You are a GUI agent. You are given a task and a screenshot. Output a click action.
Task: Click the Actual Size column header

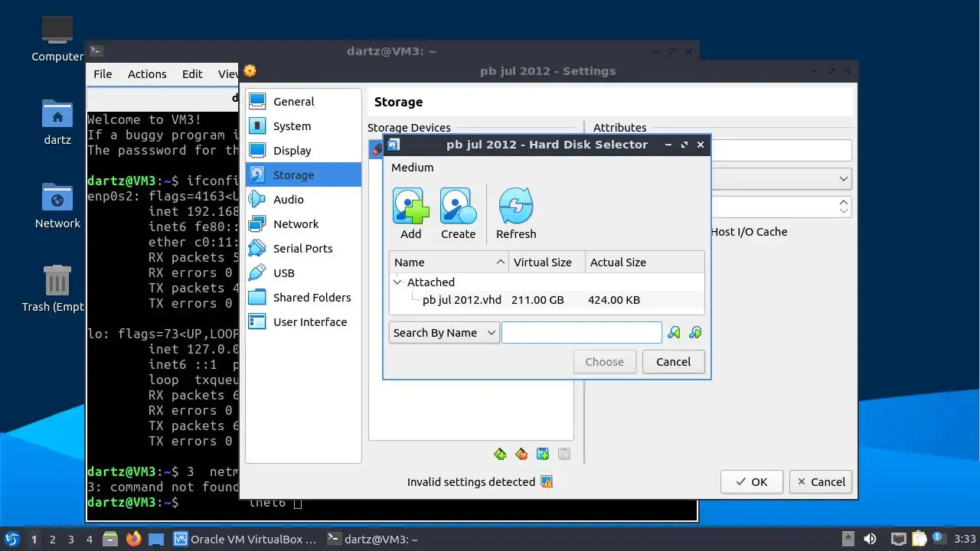click(645, 262)
